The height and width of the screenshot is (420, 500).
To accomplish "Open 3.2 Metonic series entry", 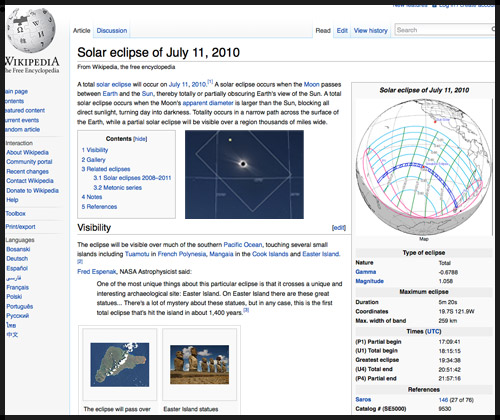I will [118, 188].
